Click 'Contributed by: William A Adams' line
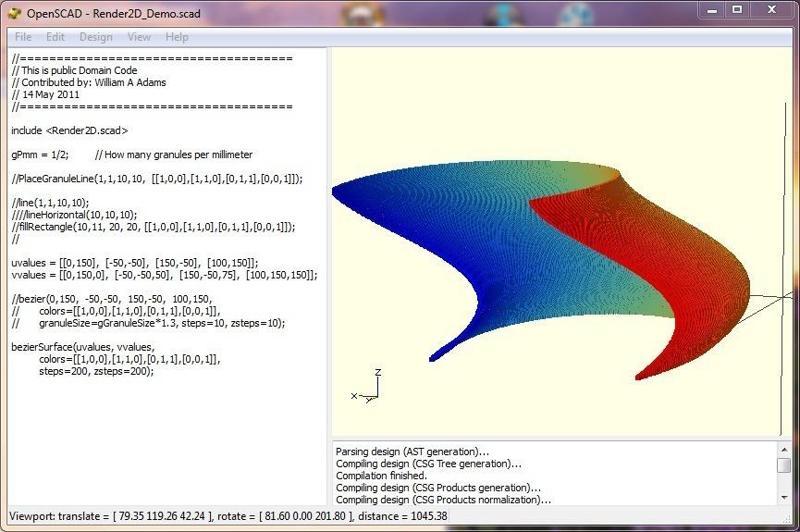The height and width of the screenshot is (532, 800). [89, 82]
